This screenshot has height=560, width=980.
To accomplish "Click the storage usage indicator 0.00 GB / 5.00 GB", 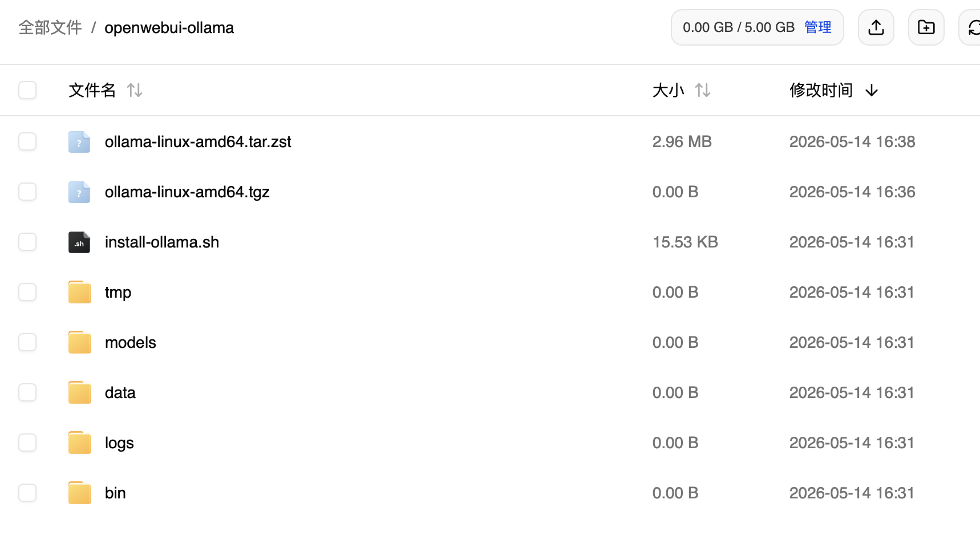I will pos(739,27).
